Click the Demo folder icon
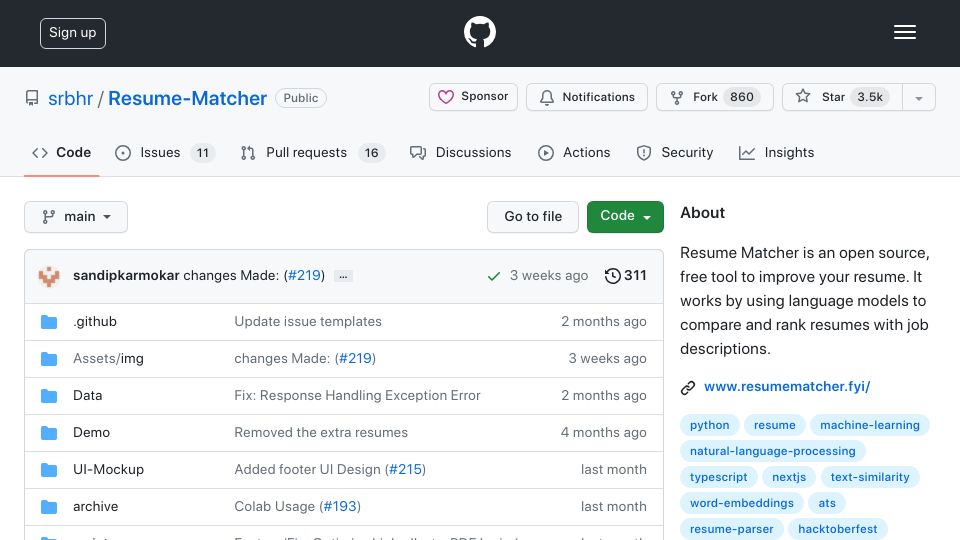 tap(49, 433)
